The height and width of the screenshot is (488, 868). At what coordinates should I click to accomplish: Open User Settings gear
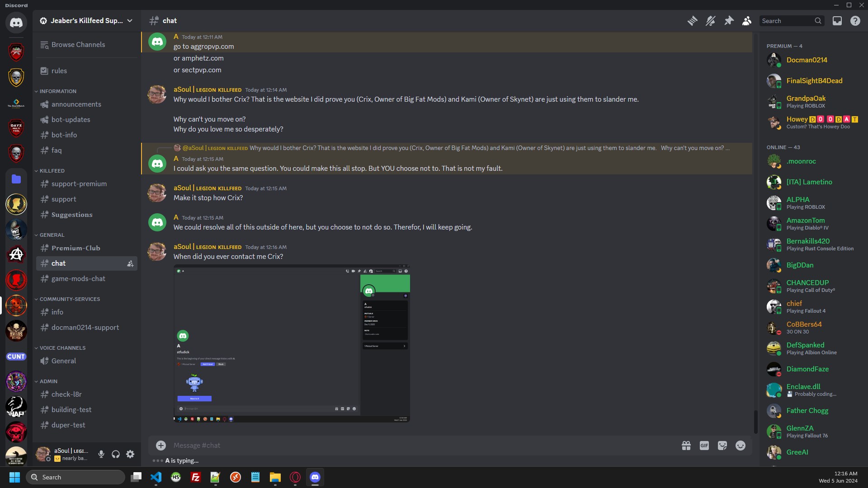tap(130, 454)
